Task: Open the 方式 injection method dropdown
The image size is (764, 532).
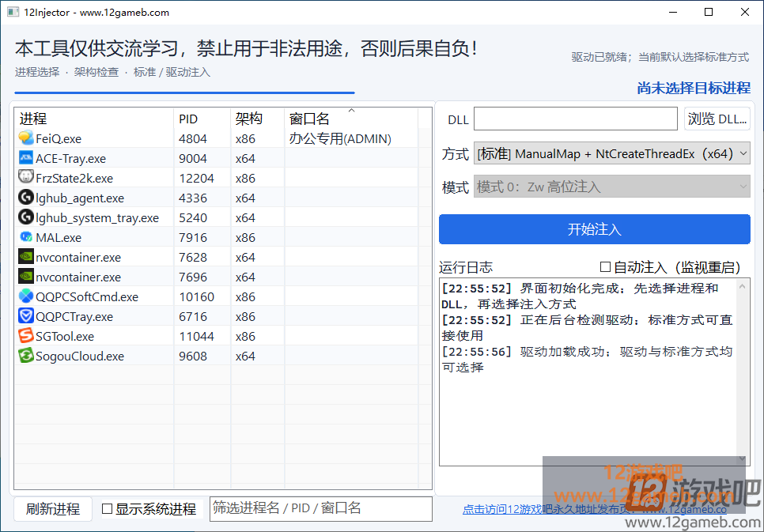Action: pos(611,154)
